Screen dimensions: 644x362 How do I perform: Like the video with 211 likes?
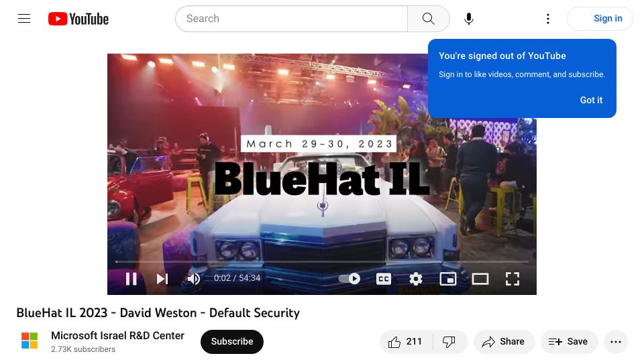click(407, 341)
